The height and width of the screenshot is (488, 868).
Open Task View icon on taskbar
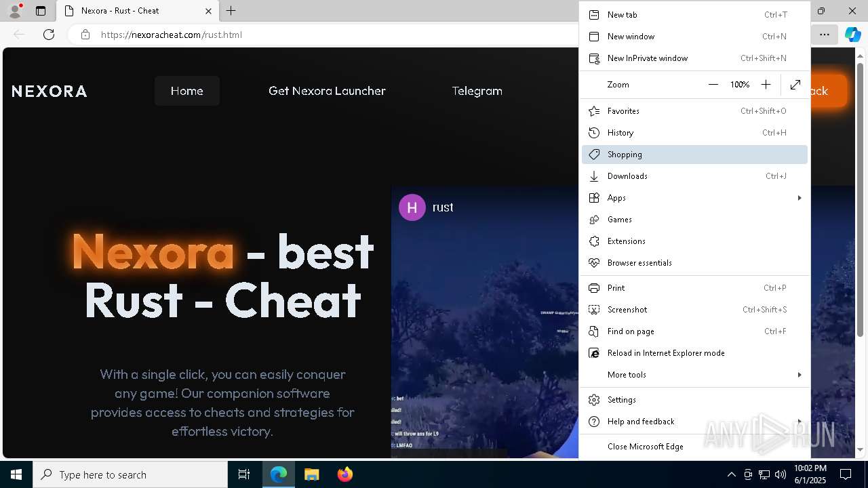[244, 474]
